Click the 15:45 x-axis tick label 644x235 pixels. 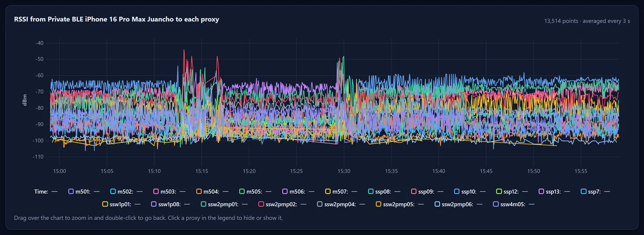[486, 171]
